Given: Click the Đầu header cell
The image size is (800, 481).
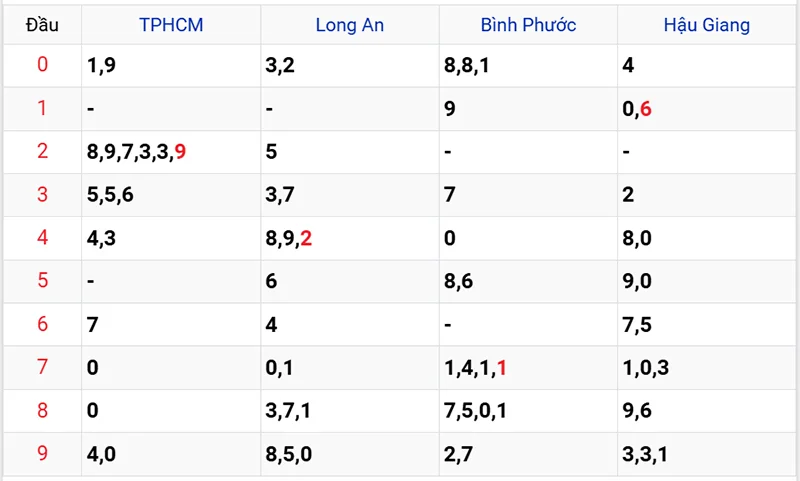Looking at the screenshot, I should coord(42,25).
